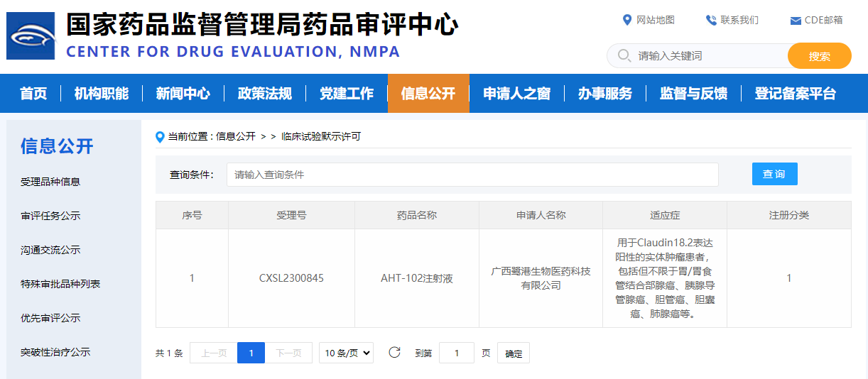Open the 登记备案平台 menu item
This screenshot has height=379, width=868.
(x=795, y=94)
